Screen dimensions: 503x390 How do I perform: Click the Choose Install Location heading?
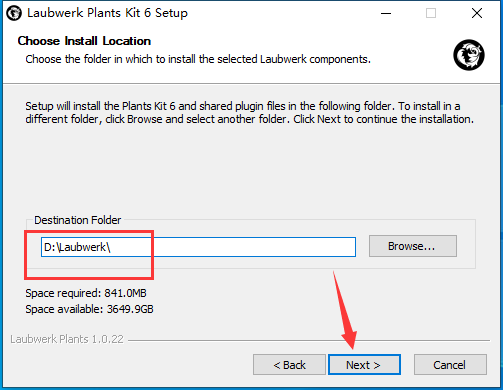pos(84,41)
